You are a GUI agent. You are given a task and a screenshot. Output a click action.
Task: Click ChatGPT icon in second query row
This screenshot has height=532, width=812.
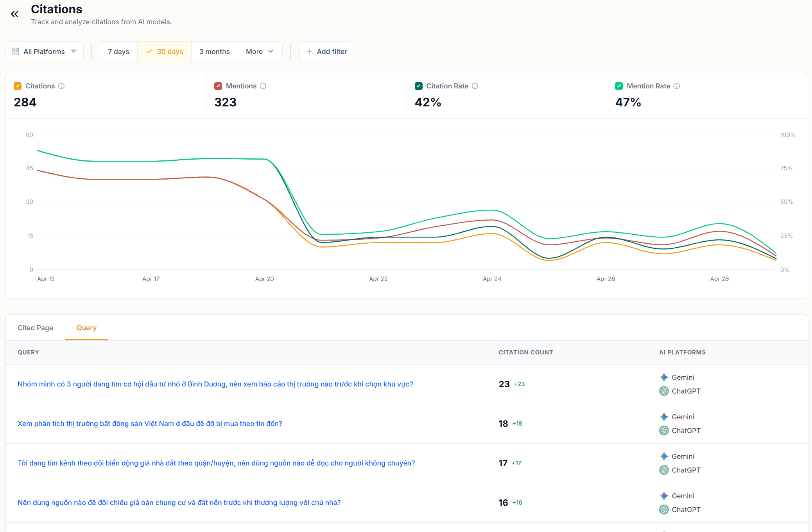click(664, 431)
